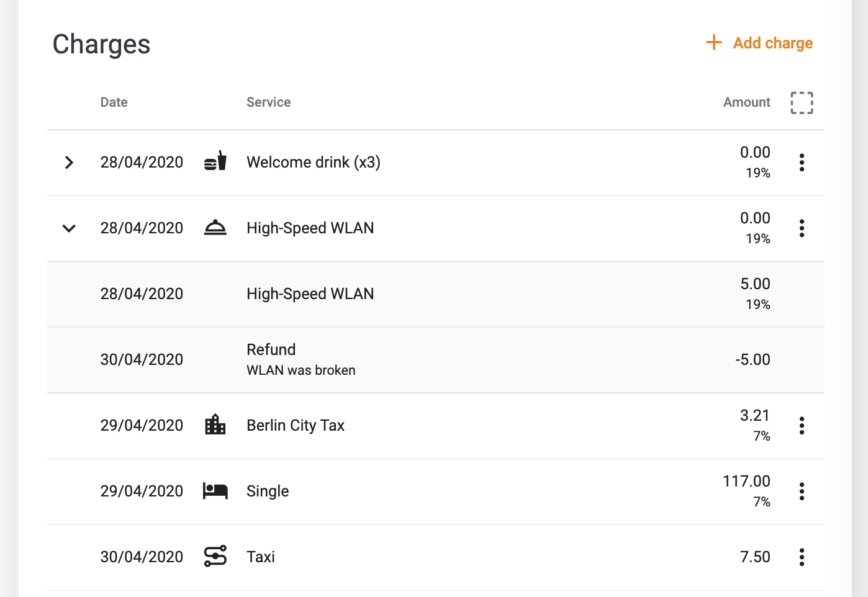The height and width of the screenshot is (597, 868).
Task: Click the 28/04/2020 date on Welcome drink row
Action: 142,163
